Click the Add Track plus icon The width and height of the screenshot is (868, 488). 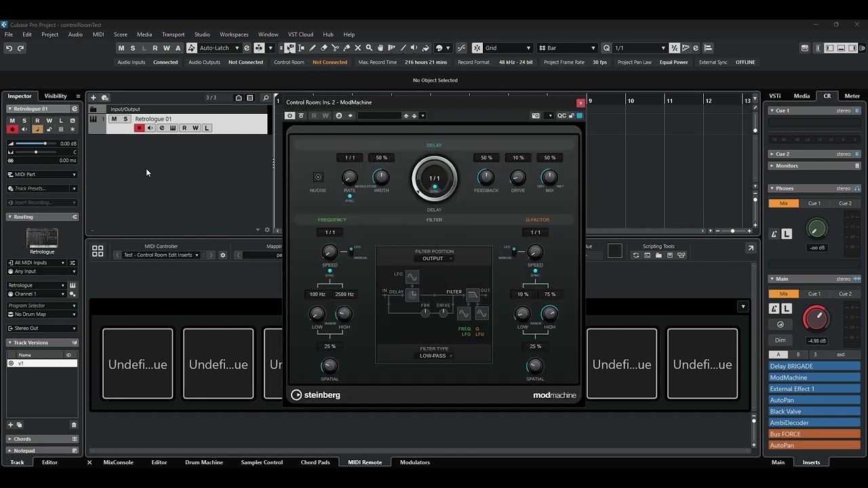coord(94,98)
